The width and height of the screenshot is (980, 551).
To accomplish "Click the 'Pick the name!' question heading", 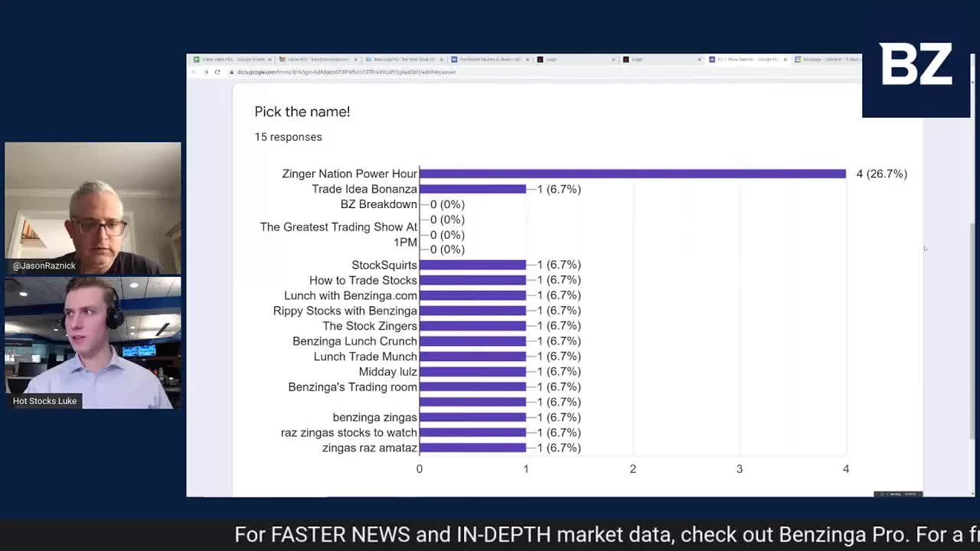I will [302, 112].
